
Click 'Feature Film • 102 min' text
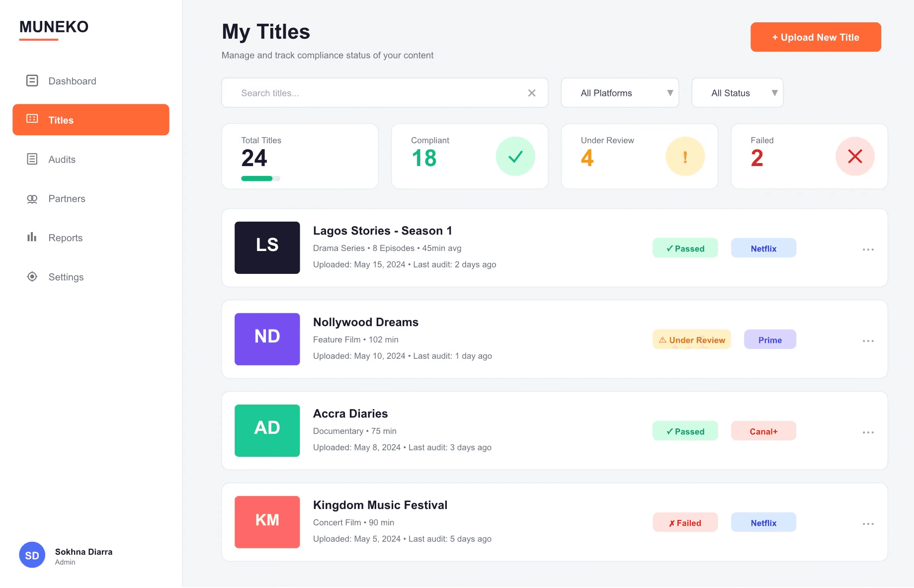coord(355,339)
